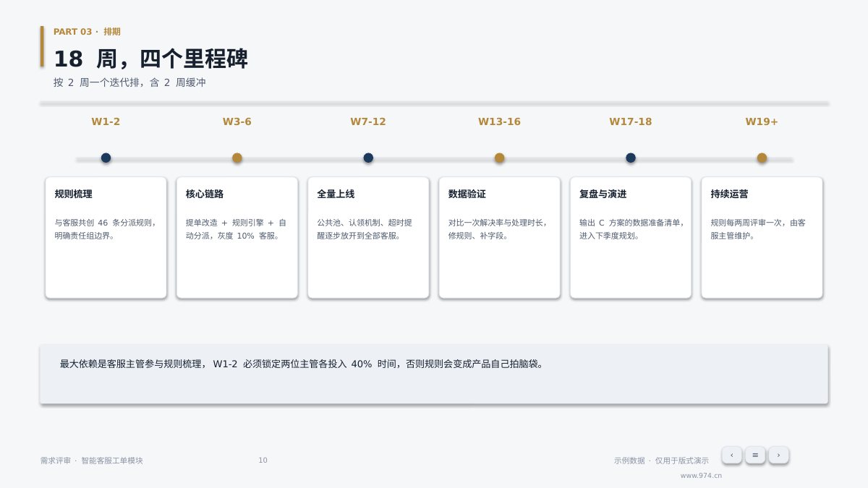Click the W19+ week label
Viewport: 868px width, 488px height.
point(762,121)
